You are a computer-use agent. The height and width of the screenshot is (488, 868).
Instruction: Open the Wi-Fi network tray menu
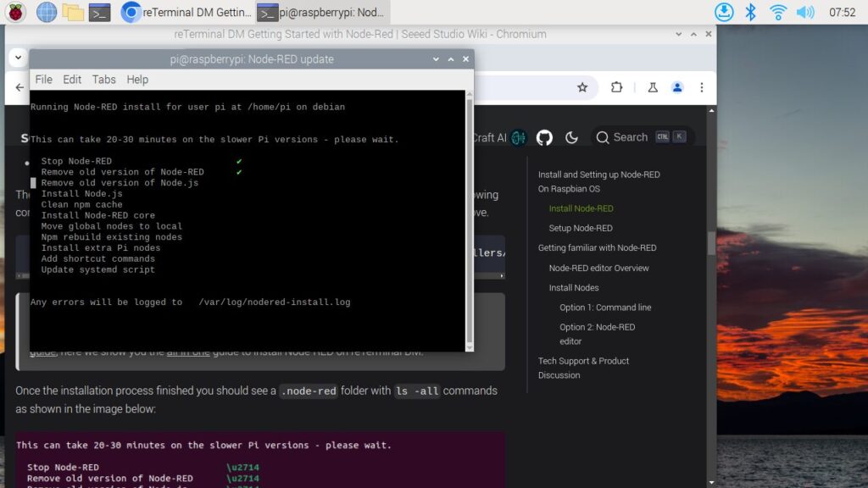[778, 12]
